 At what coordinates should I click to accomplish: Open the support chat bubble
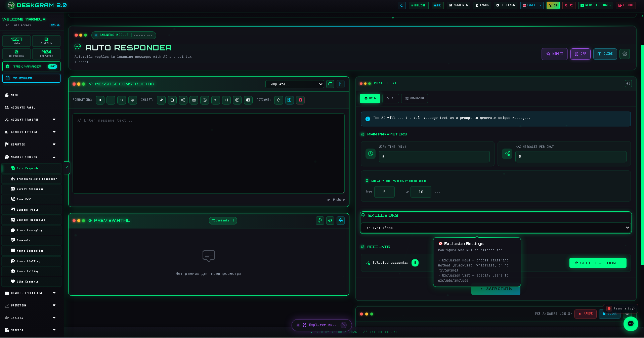click(x=631, y=324)
